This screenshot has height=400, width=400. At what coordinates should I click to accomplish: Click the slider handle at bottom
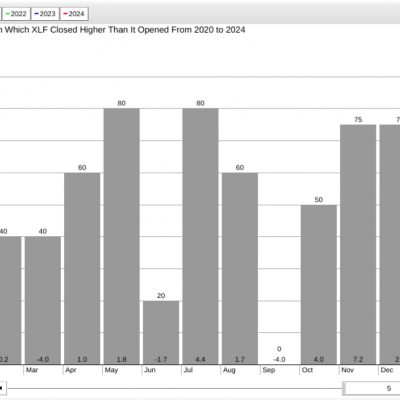[344, 388]
